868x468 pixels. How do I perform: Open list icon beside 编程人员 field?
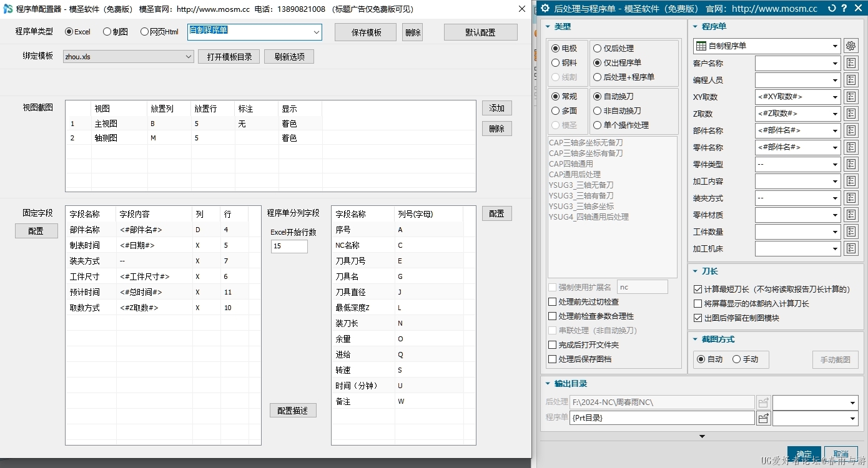(851, 80)
